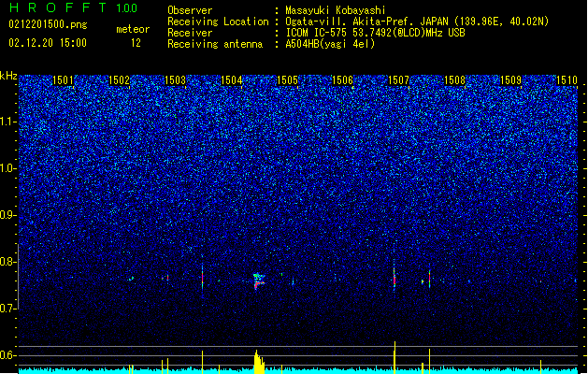
Task: Click the 0.6 frequency axis label
Action: [x=8, y=355]
